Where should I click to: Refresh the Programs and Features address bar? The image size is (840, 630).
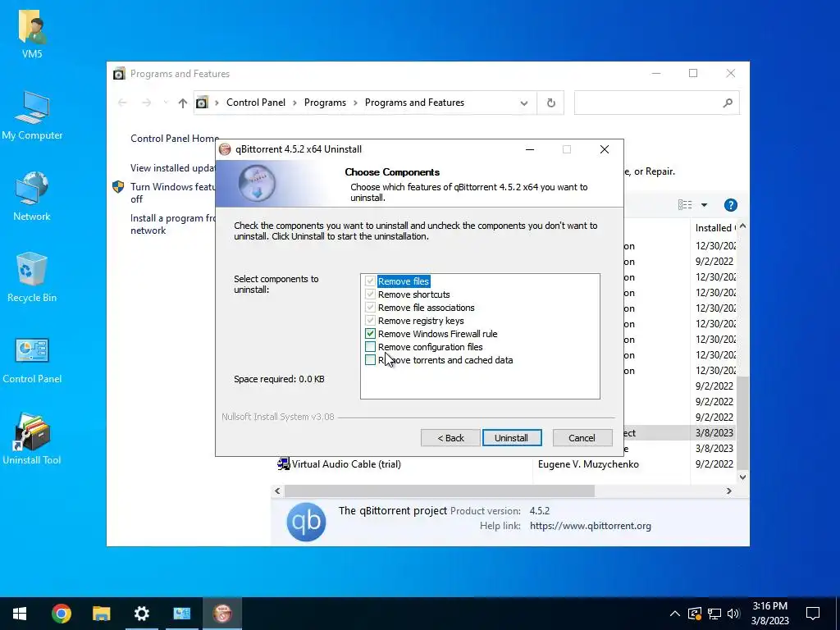pyautogui.click(x=550, y=103)
